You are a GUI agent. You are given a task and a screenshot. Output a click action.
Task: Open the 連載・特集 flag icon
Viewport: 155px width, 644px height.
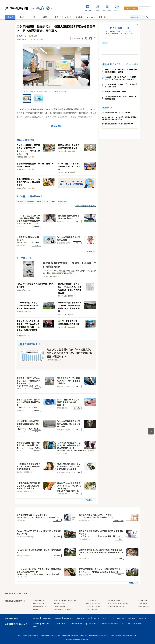click(x=88, y=7)
